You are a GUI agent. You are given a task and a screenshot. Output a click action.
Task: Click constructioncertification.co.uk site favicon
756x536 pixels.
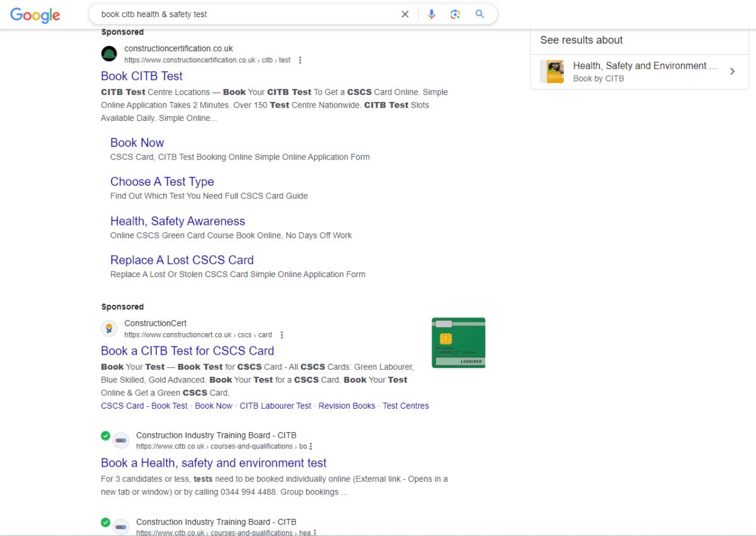tap(109, 54)
